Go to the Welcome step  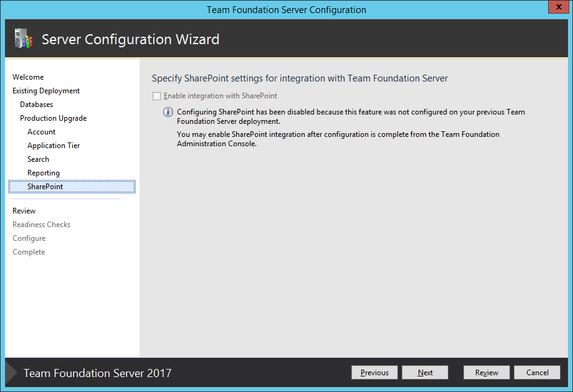(28, 77)
